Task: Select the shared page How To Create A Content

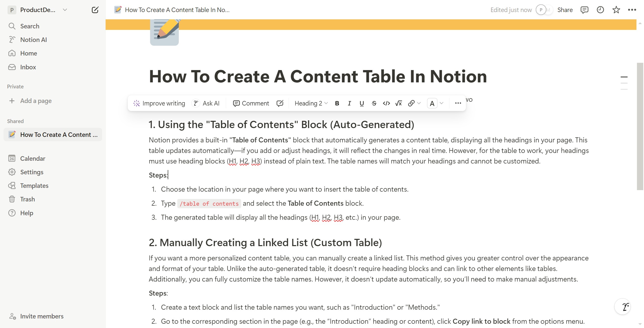Action: (x=53, y=135)
